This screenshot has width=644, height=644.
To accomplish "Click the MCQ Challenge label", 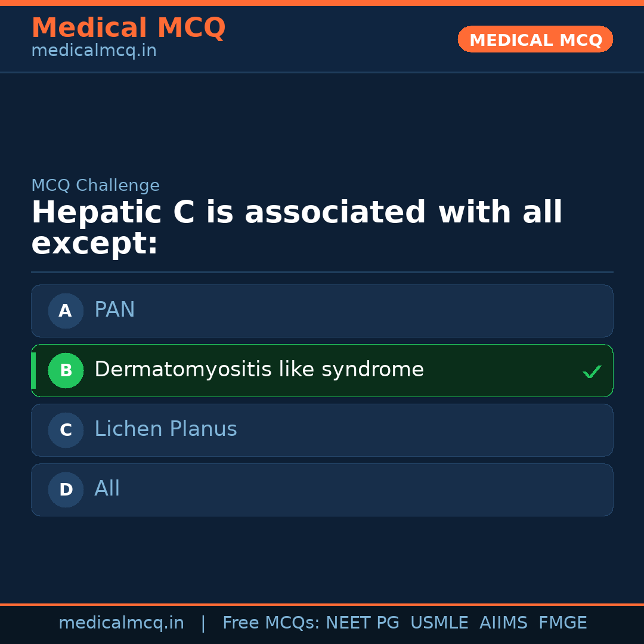I will tap(95, 185).
